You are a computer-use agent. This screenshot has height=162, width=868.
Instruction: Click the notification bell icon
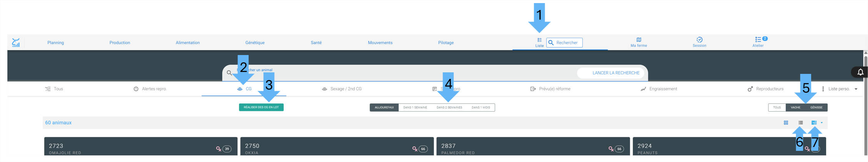pos(860,72)
